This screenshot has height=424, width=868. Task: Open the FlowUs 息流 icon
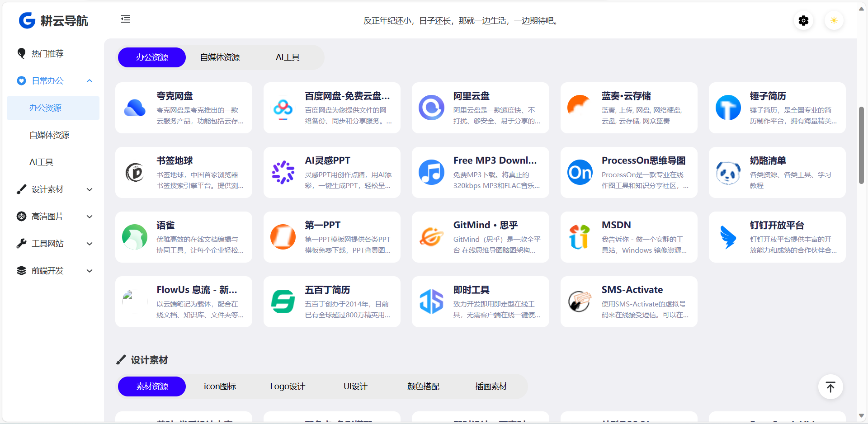coord(135,302)
